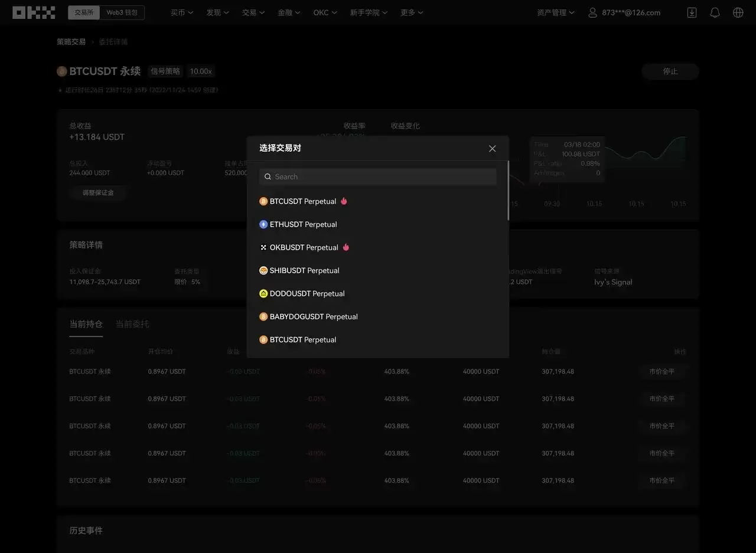Click the 调整保证金 button
Screen dimensions: 756x553
98,192
